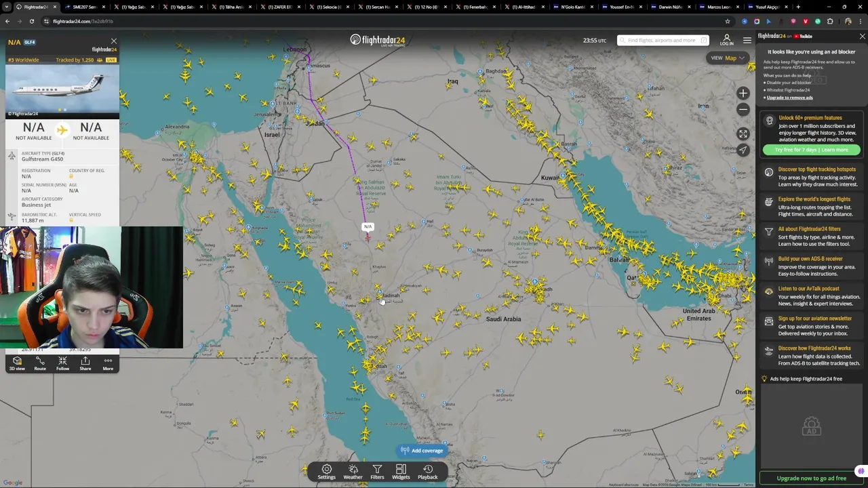Center map on my location arrow
The image size is (868, 488).
743,150
